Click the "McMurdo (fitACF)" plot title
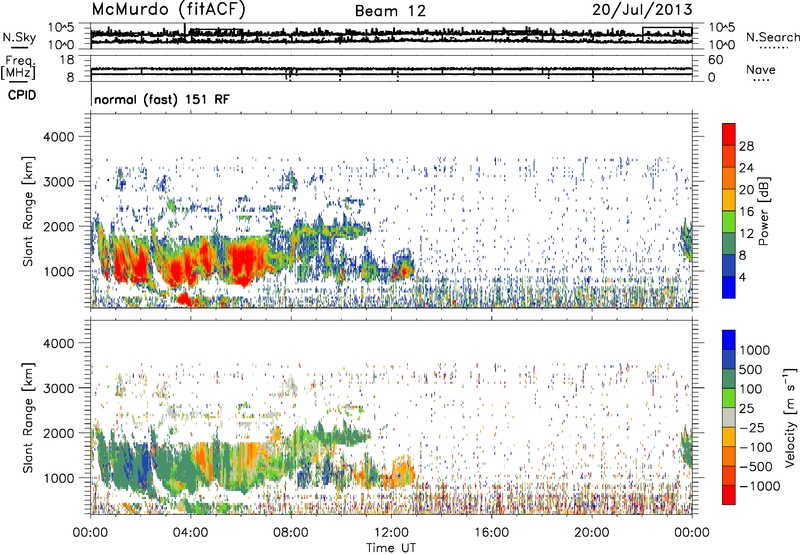800x554 pixels. pyautogui.click(x=168, y=10)
